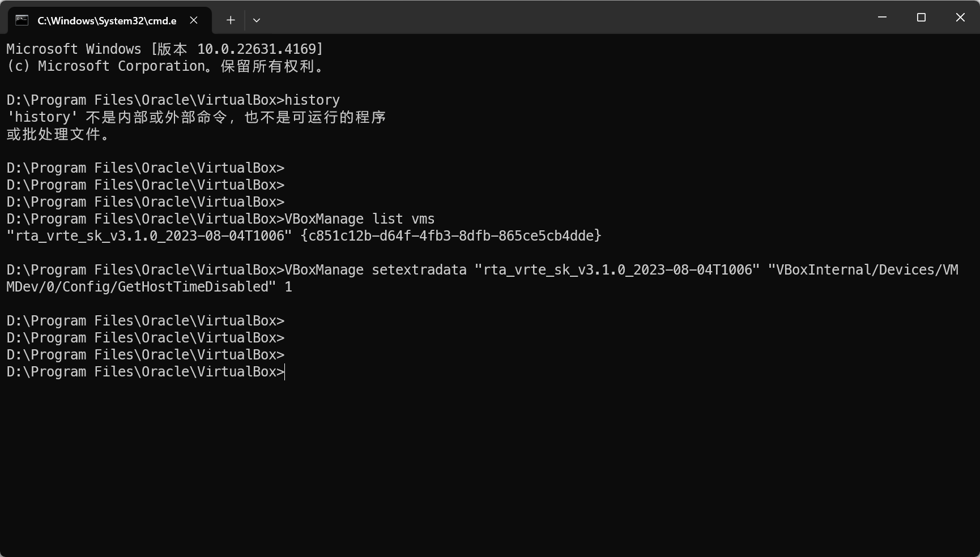The image size is (980, 557).
Task: Expand the new tab profile dropdown chevron
Action: pos(257,20)
